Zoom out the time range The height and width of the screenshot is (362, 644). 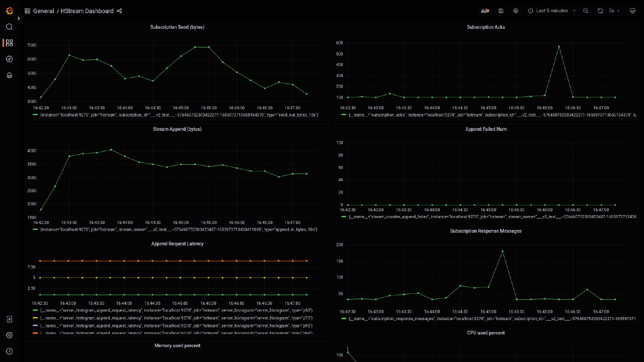click(586, 11)
